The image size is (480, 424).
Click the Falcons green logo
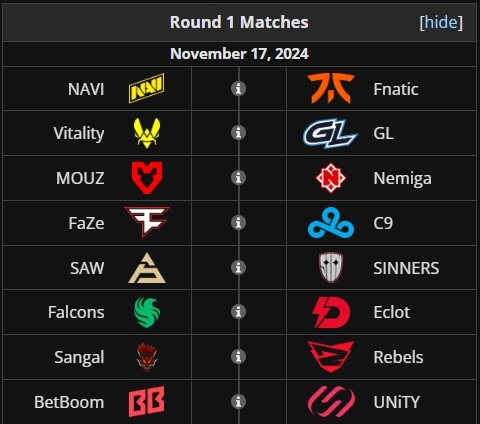(x=147, y=312)
